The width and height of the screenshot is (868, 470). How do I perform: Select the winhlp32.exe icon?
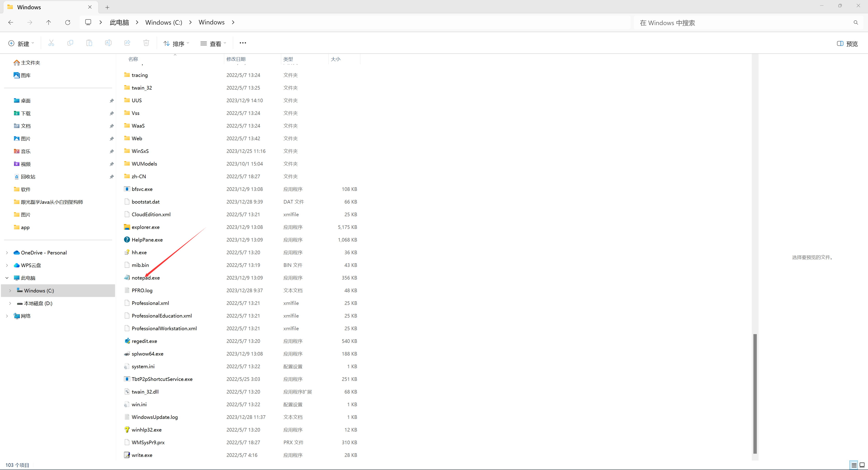127,430
